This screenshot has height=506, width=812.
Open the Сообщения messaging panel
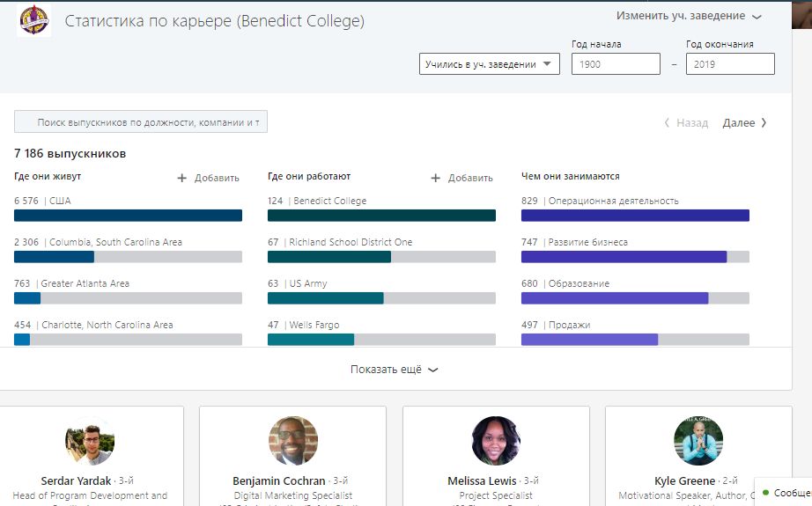[786, 493]
